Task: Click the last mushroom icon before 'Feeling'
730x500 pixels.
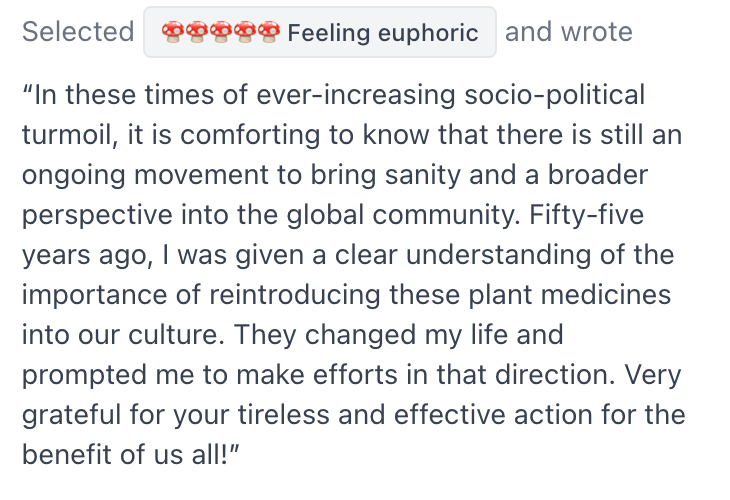Action: pos(267,32)
